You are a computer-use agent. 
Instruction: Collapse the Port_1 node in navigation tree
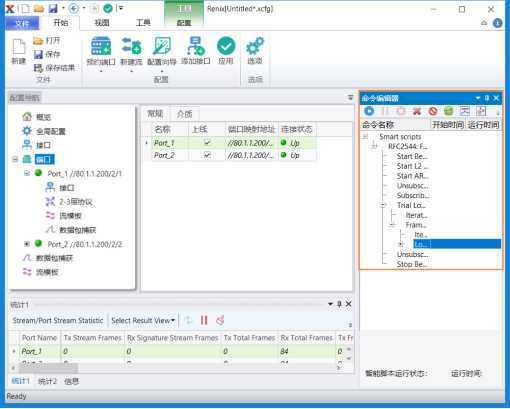coord(27,173)
